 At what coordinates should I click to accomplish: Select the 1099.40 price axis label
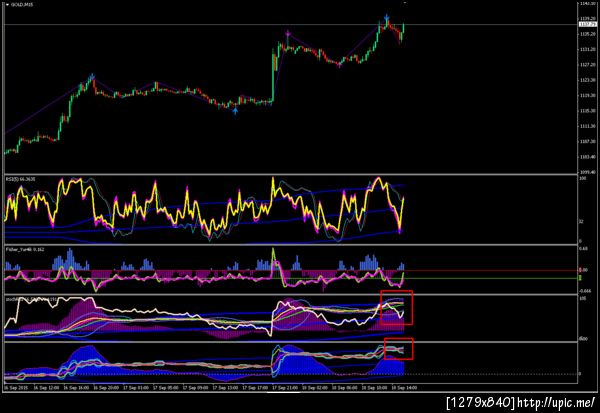coord(587,172)
